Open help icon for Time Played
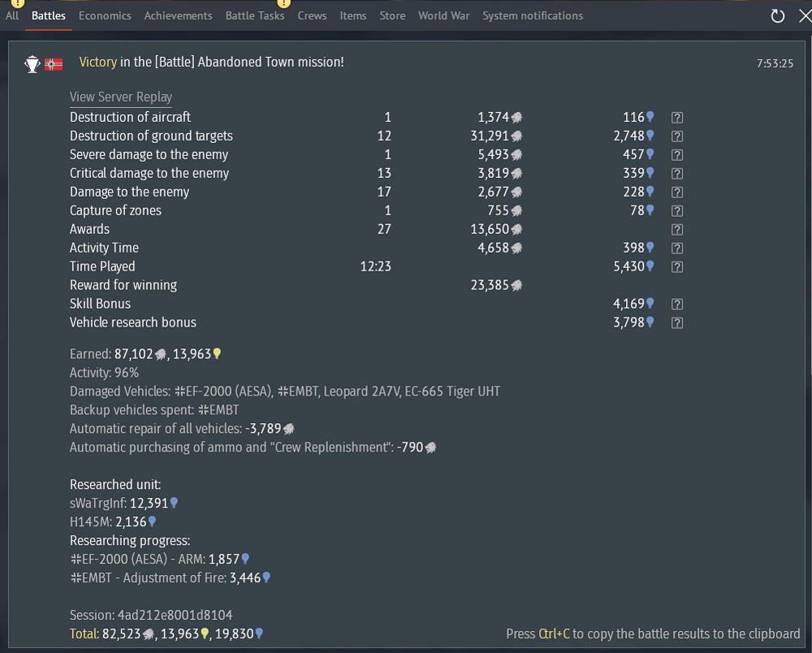 [x=677, y=266]
